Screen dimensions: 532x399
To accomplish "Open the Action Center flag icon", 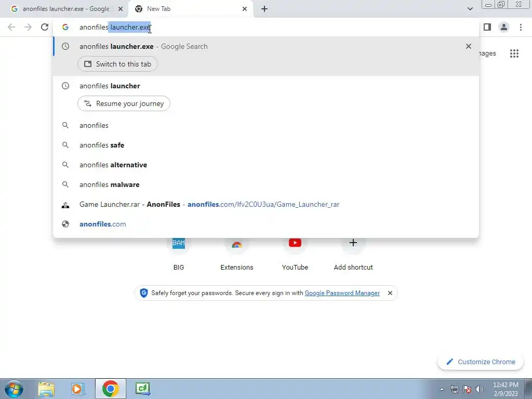I will point(467,389).
